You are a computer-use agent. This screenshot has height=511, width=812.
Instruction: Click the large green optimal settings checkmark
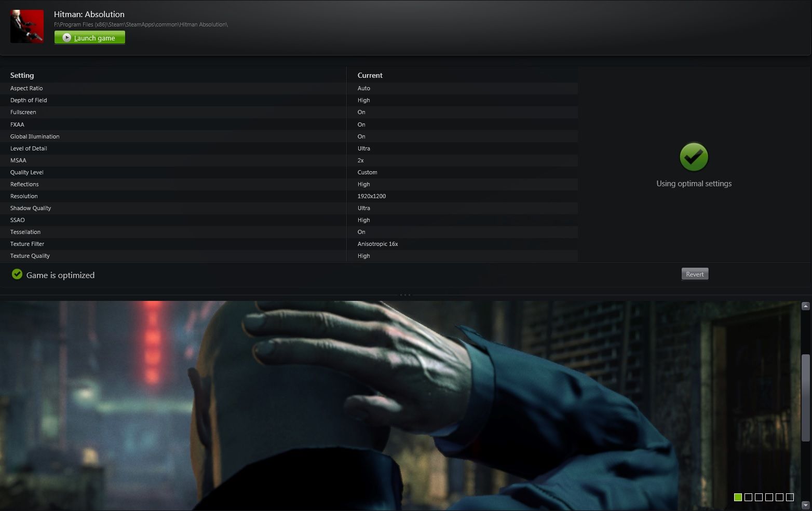(694, 157)
